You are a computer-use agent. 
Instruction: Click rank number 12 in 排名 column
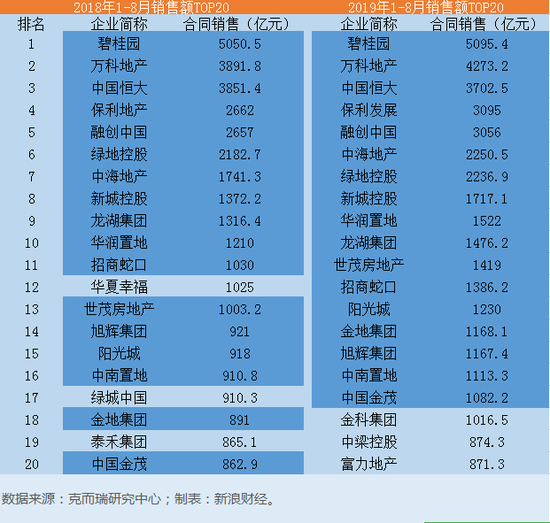31,288
